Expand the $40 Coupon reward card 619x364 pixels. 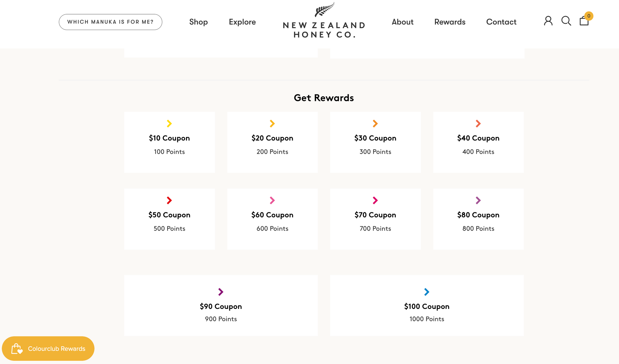478,142
